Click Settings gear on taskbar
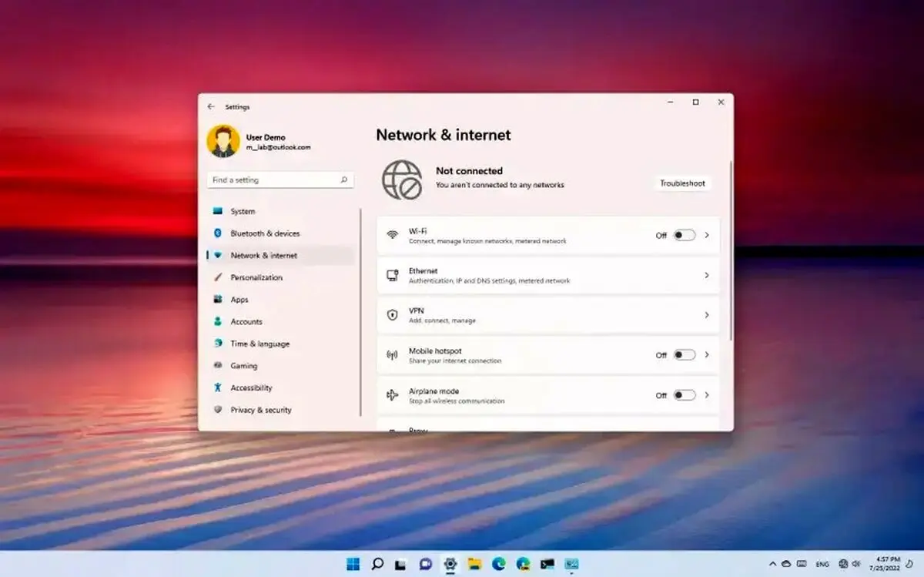The width and height of the screenshot is (924, 577). tap(450, 564)
